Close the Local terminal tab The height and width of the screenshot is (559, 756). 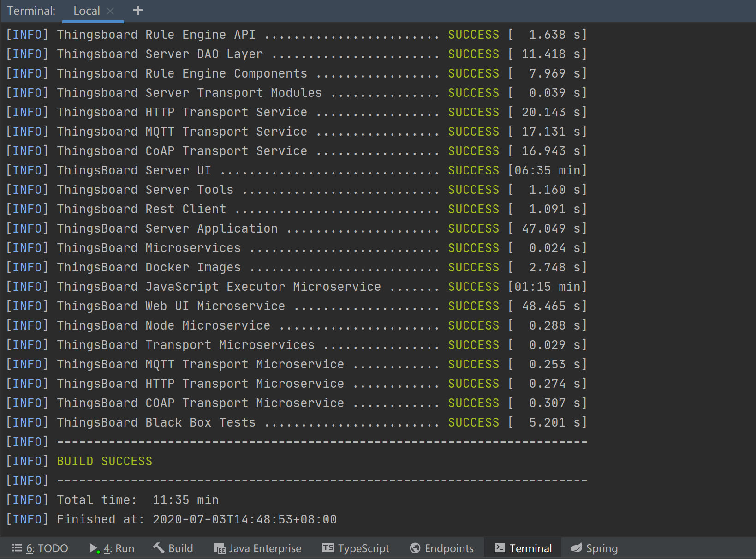tap(110, 11)
